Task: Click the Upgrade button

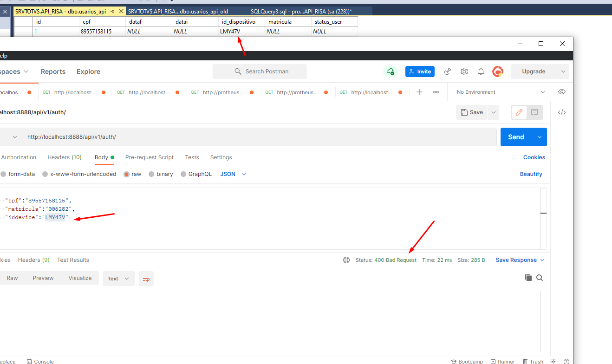Action: tap(534, 71)
